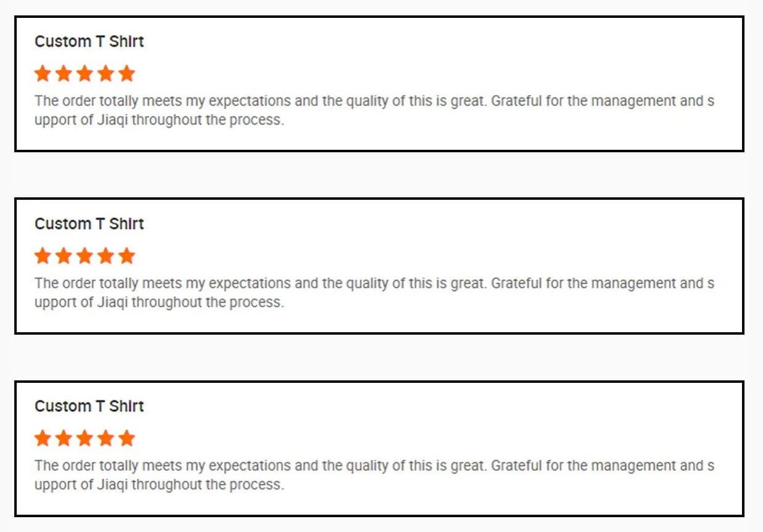Tap the first star in the bottom review

coord(43,438)
